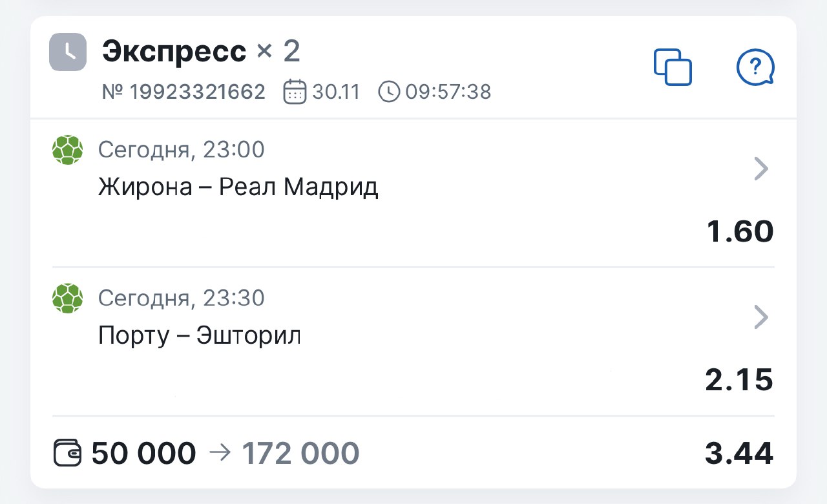This screenshot has height=504, width=827.
Task: Click the 172 000 potential payout
Action: (x=300, y=454)
